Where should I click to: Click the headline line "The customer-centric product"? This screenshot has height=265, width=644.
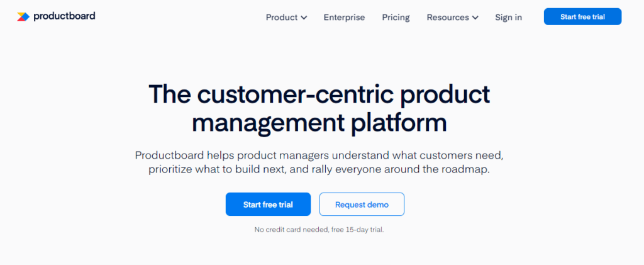319,94
